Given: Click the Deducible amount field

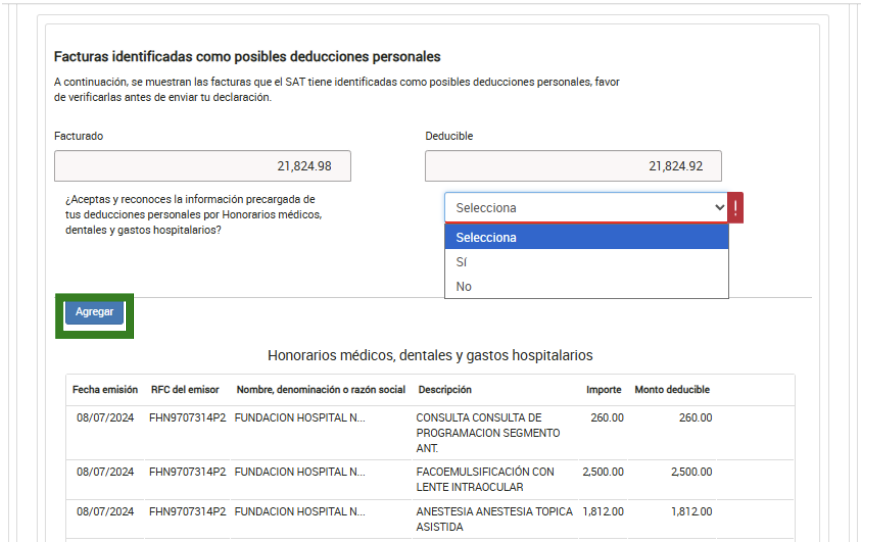Looking at the screenshot, I should 573,166.
